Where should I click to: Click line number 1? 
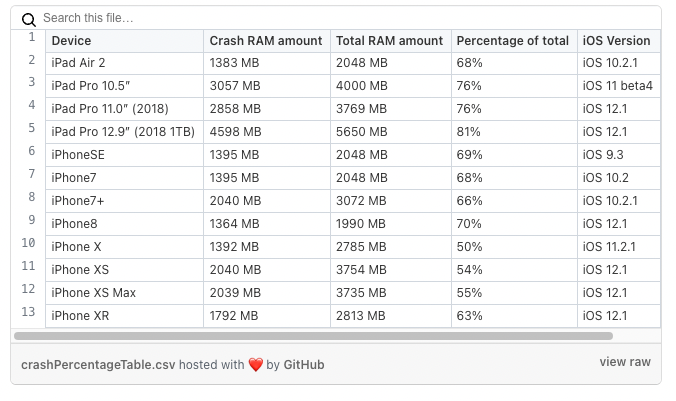click(32, 37)
